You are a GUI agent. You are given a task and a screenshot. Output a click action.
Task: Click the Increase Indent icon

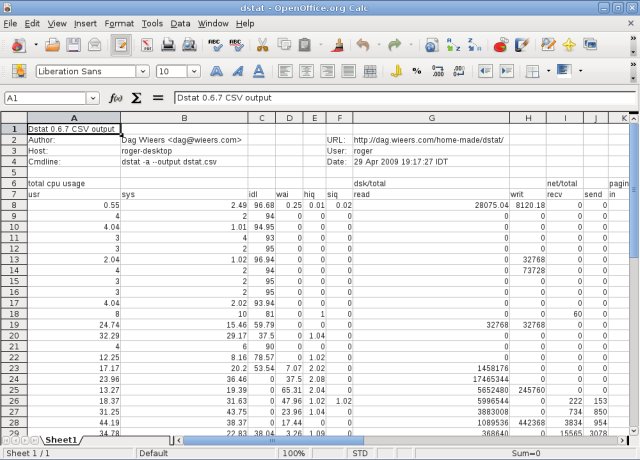click(507, 71)
